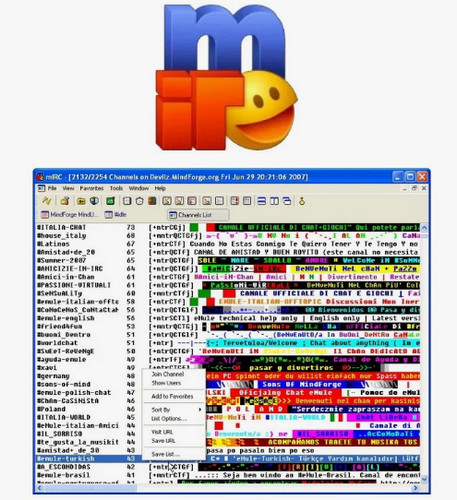Screen dimensions: 457x500
Task: Select the #worldchat channel row
Action: click(x=228, y=343)
